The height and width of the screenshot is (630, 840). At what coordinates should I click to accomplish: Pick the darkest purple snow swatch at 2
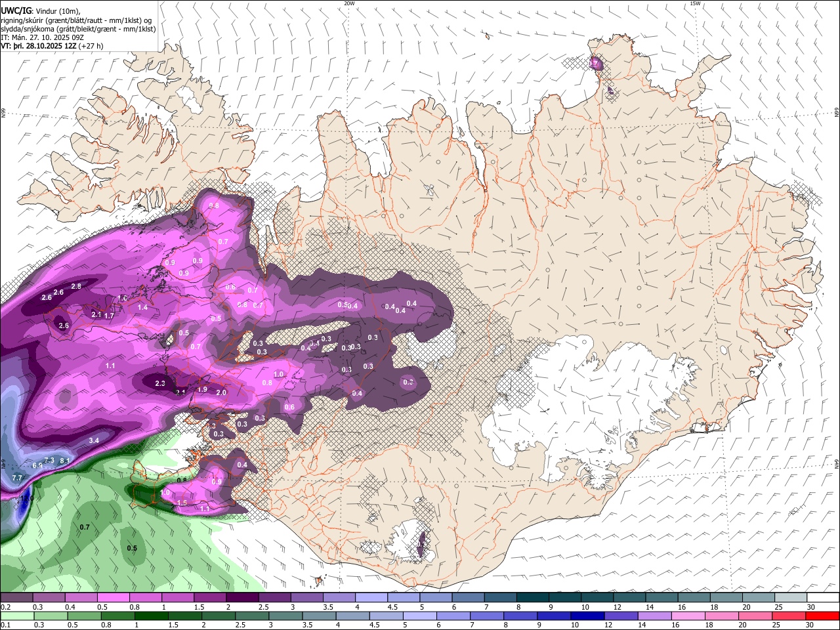[242, 598]
